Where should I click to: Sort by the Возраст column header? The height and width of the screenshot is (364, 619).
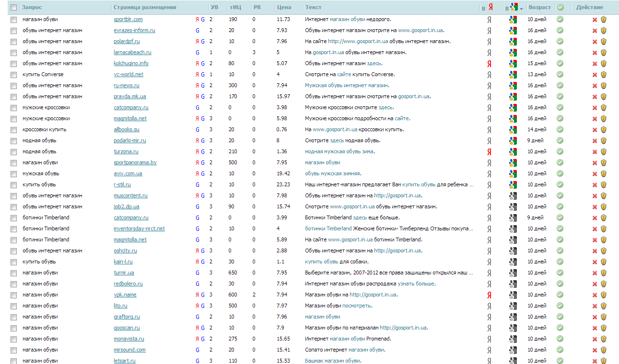point(539,7)
